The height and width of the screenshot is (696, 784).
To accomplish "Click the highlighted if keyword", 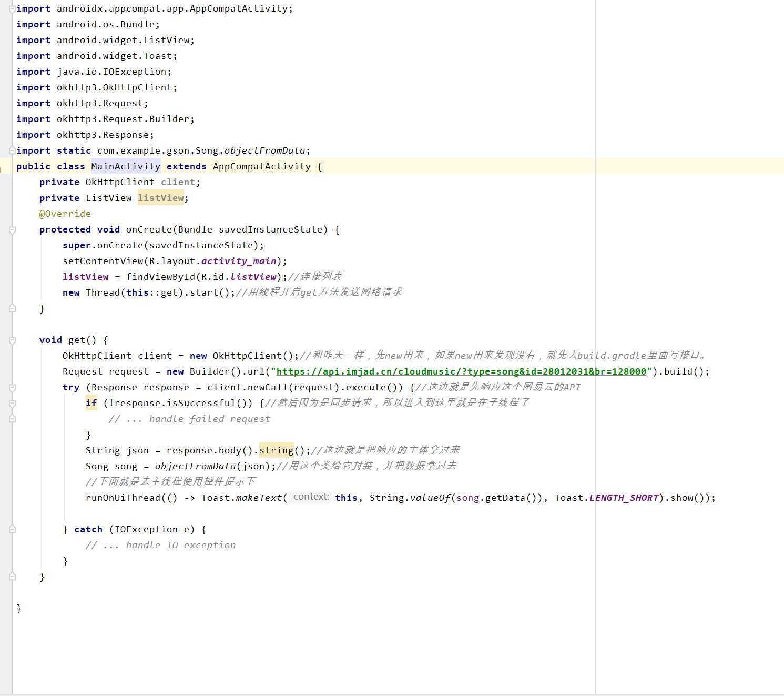I will click(x=91, y=403).
